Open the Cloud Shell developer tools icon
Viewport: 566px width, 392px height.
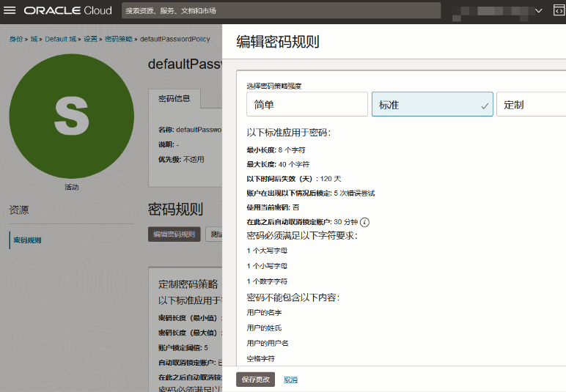point(558,11)
